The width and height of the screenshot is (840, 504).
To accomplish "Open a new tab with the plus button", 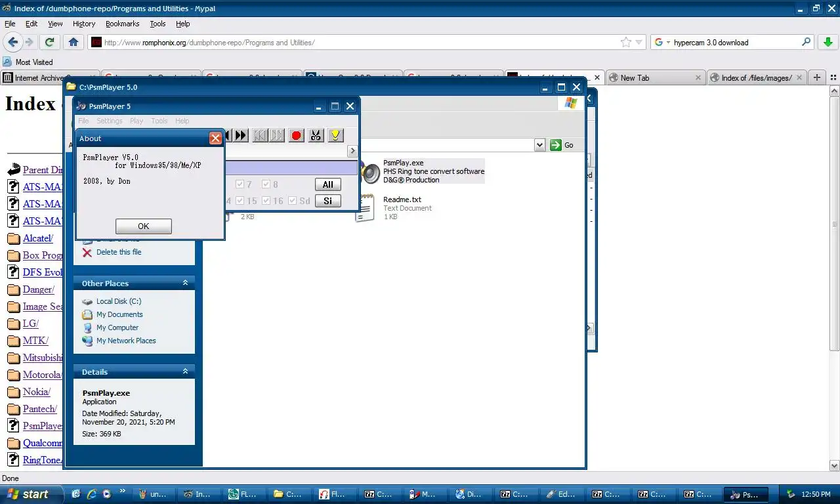I will [817, 77].
